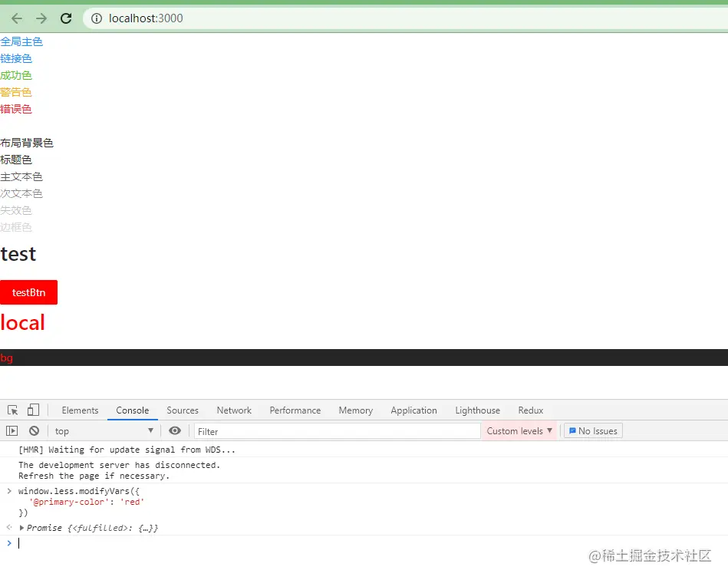Switch to the Application tab
728x580 pixels.
click(x=413, y=410)
